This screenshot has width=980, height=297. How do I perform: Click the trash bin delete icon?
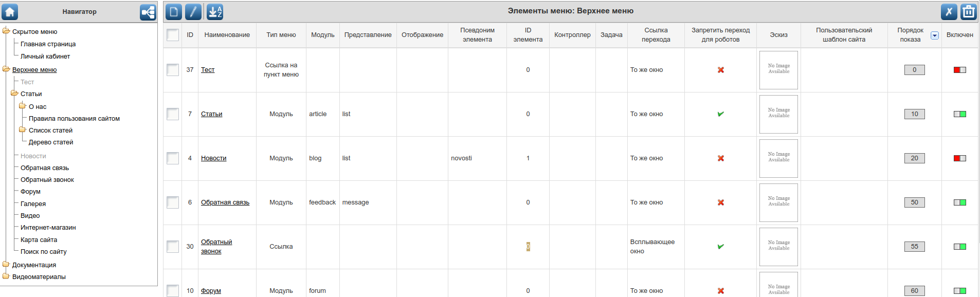968,12
